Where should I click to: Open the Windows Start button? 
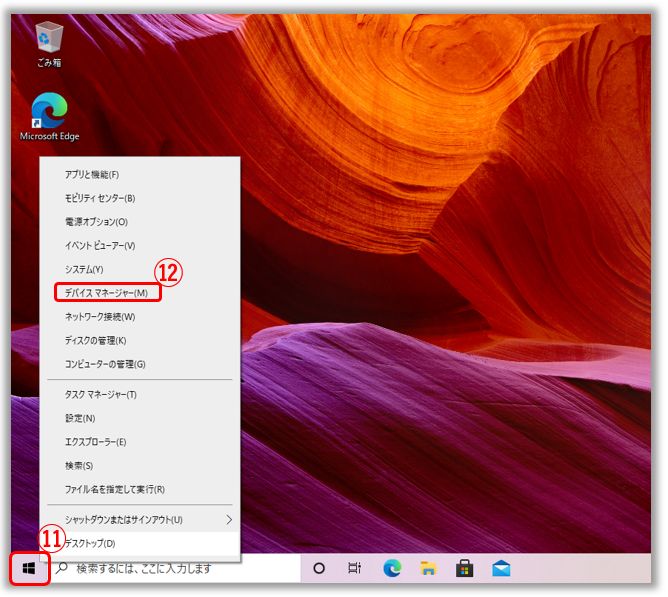tap(29, 568)
